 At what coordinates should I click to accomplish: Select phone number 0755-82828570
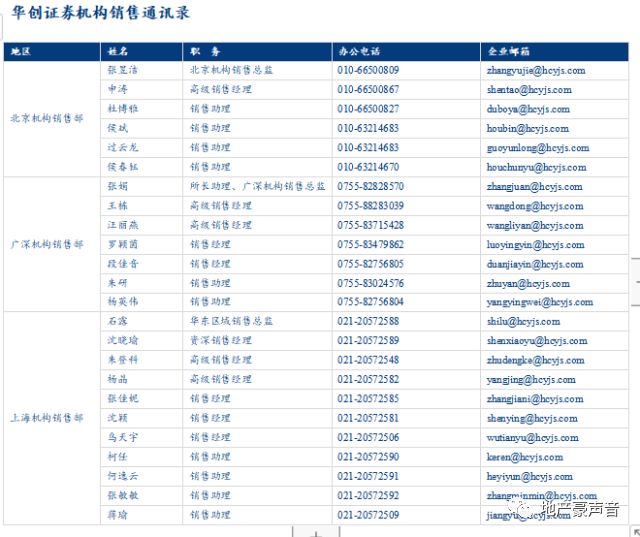370,186
